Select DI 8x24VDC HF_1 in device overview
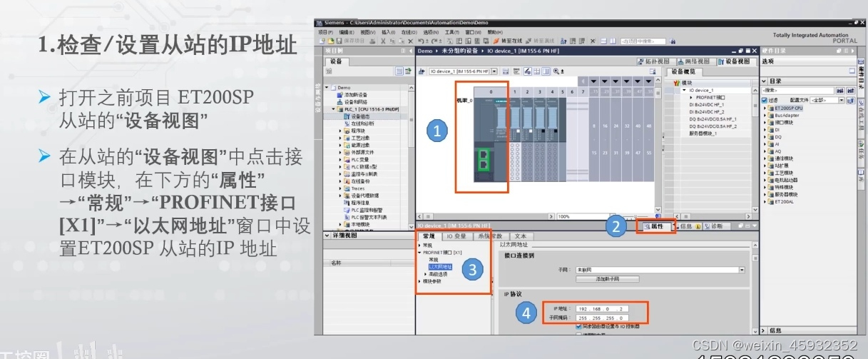Screen dimensions: 868x359 (707, 104)
